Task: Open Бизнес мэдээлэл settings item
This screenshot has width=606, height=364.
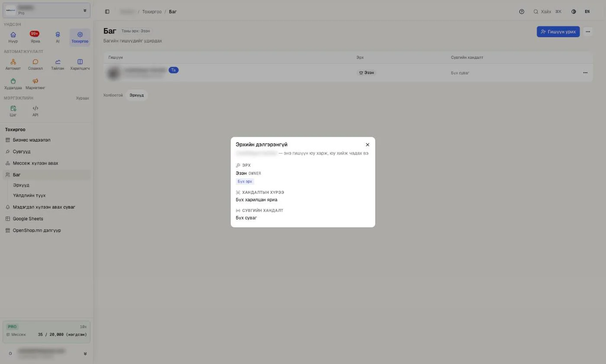Action: (x=46, y=140)
